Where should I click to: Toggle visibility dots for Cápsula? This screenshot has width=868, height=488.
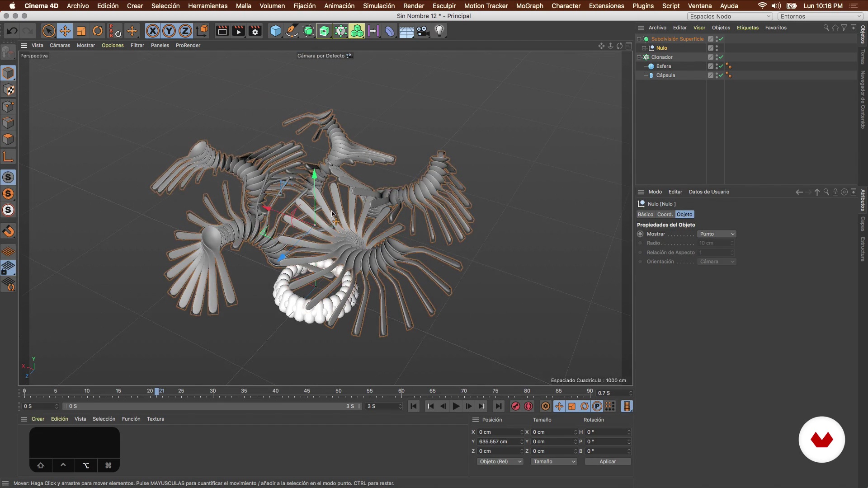coord(717,75)
